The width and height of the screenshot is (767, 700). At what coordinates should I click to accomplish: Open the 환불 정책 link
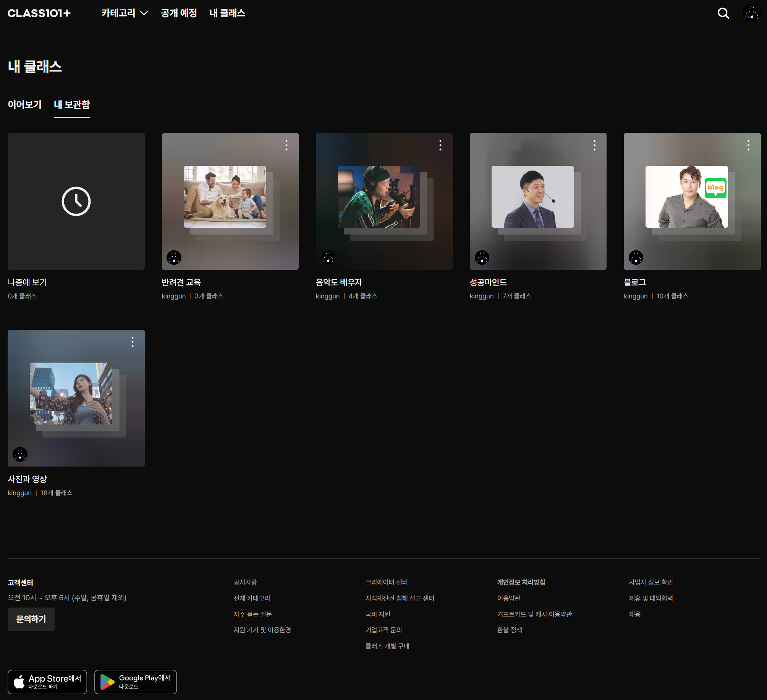(x=510, y=630)
